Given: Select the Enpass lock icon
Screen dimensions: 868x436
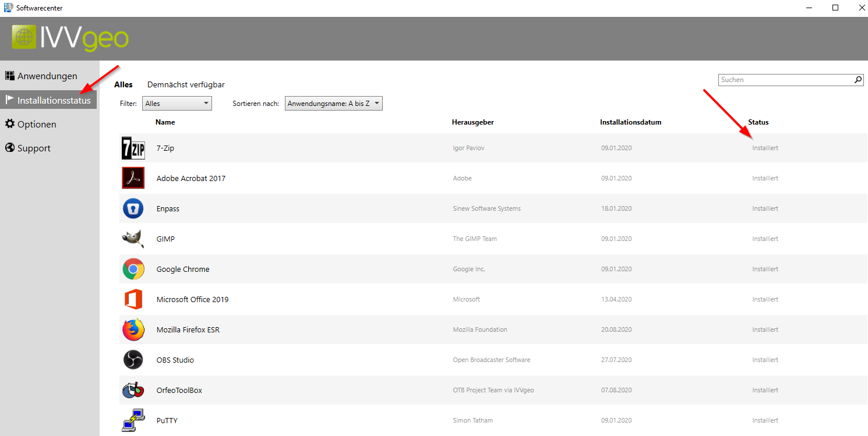Looking at the screenshot, I should [x=133, y=208].
